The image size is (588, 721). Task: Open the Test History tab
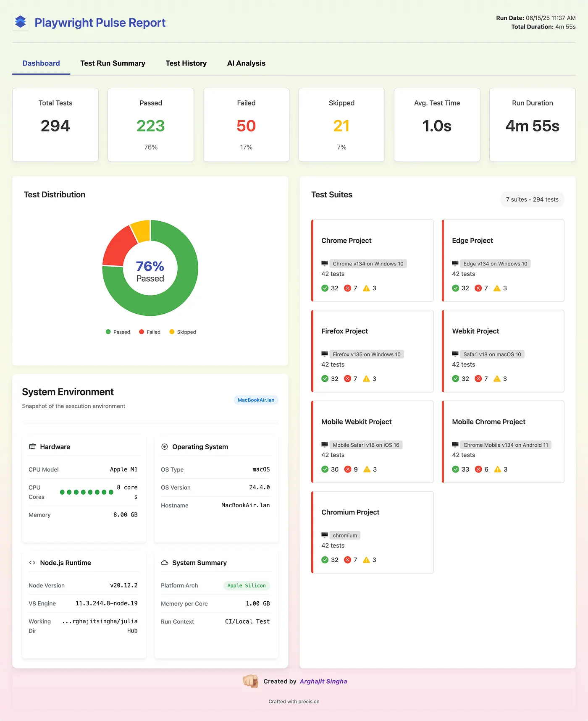(x=186, y=63)
